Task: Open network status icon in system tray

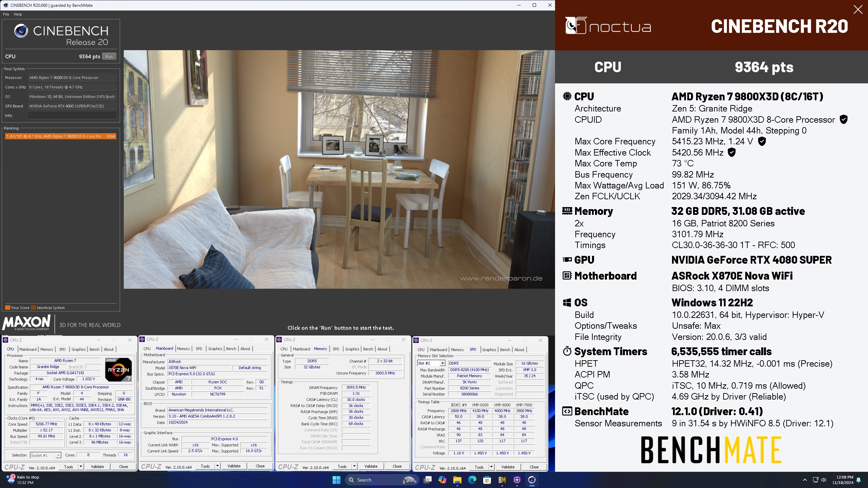Action: click(x=815, y=480)
